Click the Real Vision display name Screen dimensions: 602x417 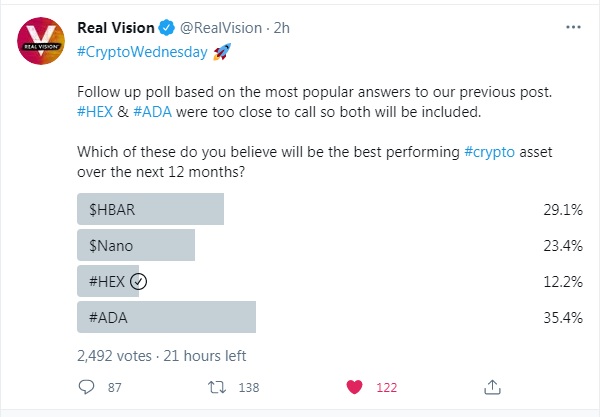[116, 28]
